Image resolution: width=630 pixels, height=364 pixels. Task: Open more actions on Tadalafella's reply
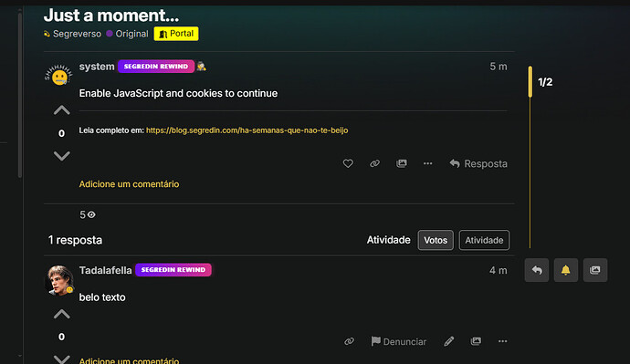tap(503, 341)
